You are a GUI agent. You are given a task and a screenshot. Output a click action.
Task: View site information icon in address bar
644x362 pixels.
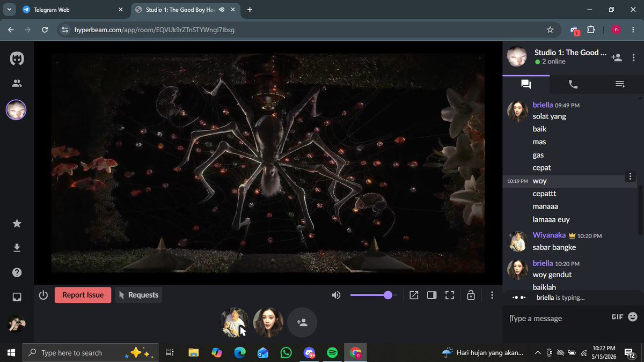pyautogui.click(x=65, y=30)
